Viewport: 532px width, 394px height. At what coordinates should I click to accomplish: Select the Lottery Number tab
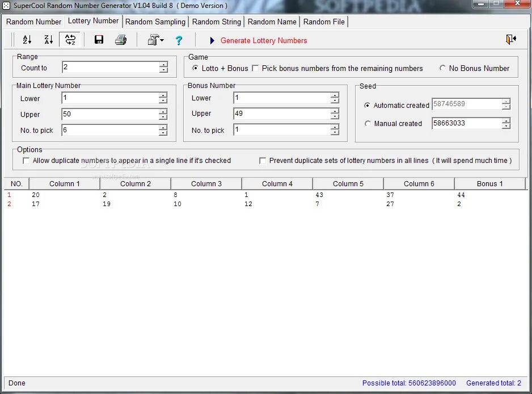point(94,20)
